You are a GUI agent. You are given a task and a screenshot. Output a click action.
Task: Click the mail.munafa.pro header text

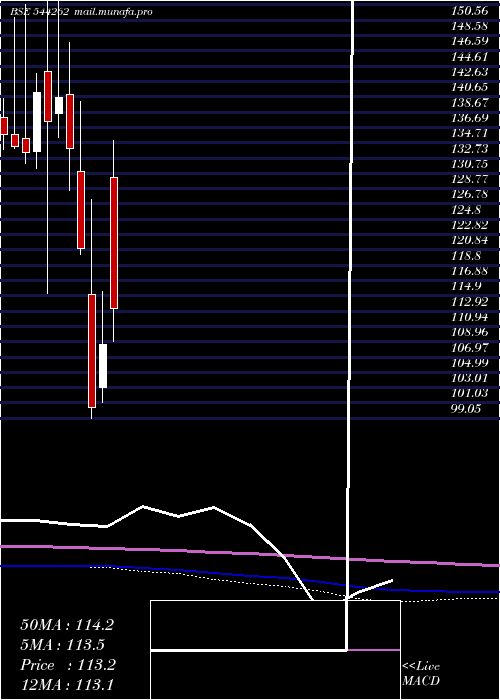[113, 12]
